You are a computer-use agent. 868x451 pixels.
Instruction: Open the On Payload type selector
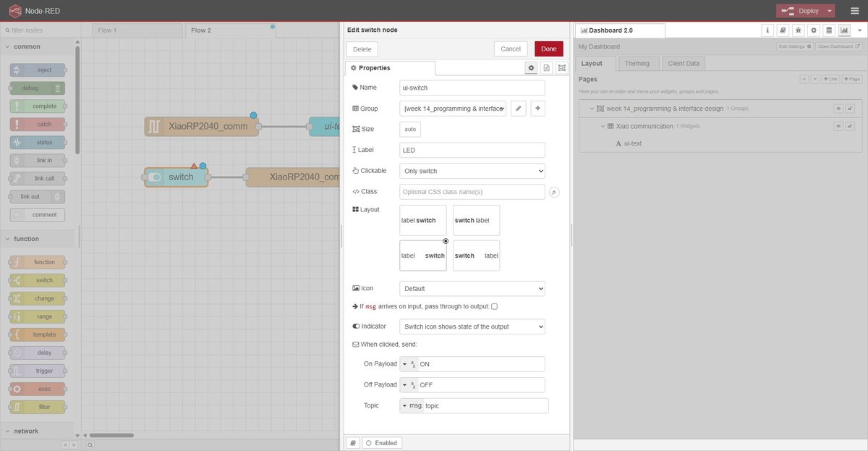(409, 364)
